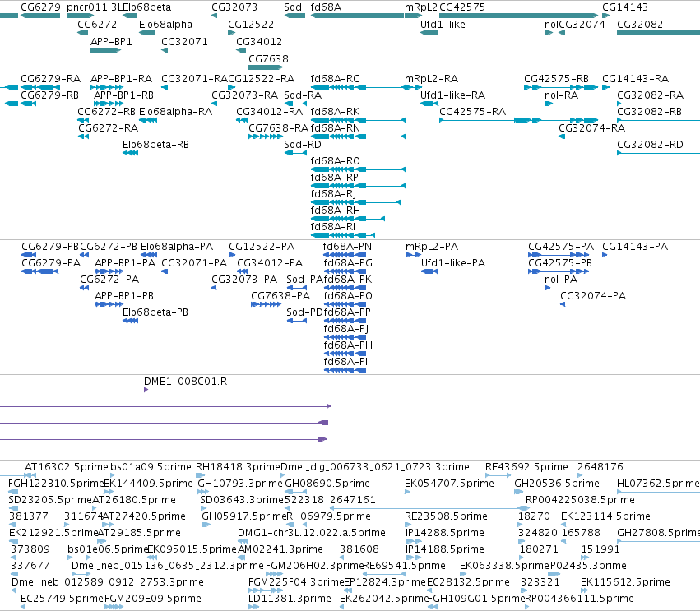Viewport: 700px width, 611px height.
Task: Select the APP-BP1-PB protein label
Action: pyautogui.click(x=124, y=296)
